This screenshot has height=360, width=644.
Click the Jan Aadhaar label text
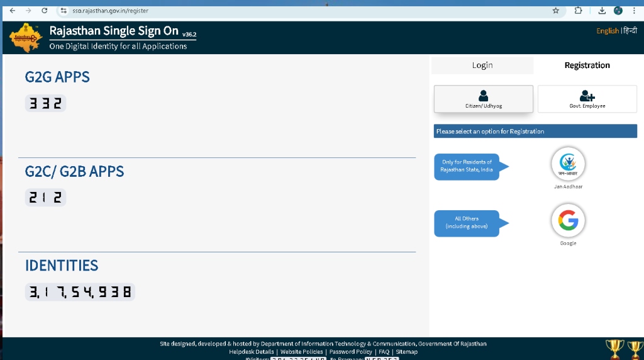pos(568,186)
